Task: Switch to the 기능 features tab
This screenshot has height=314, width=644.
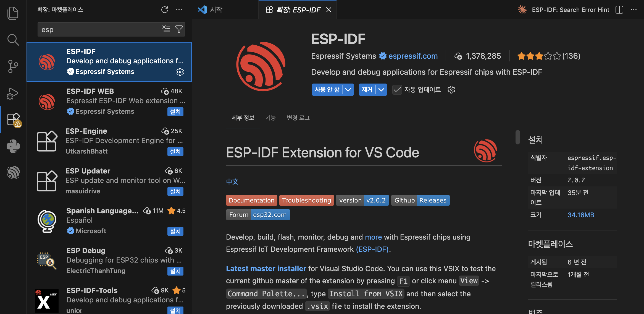Action: [270, 118]
